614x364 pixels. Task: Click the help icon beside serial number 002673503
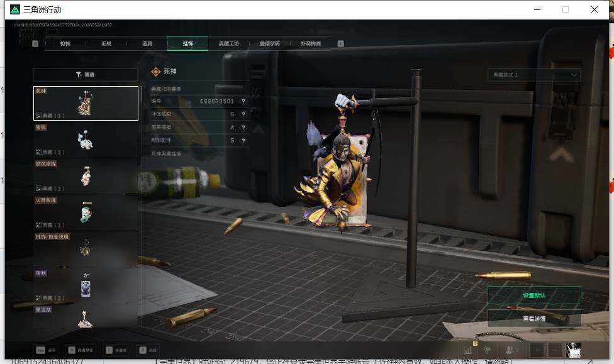pos(243,101)
